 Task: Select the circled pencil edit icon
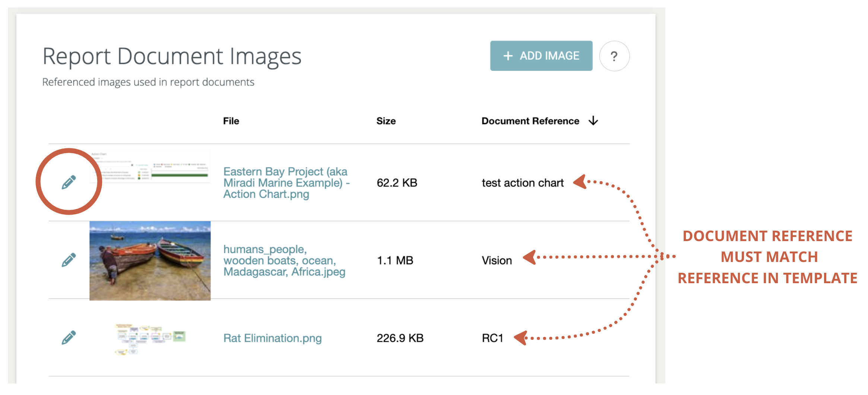point(68,181)
